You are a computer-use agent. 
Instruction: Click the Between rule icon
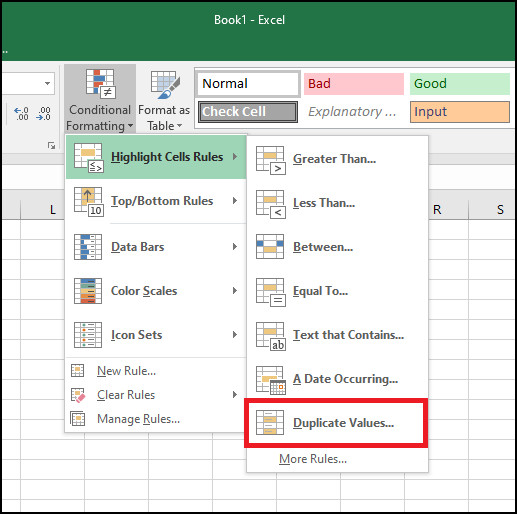pos(270,247)
